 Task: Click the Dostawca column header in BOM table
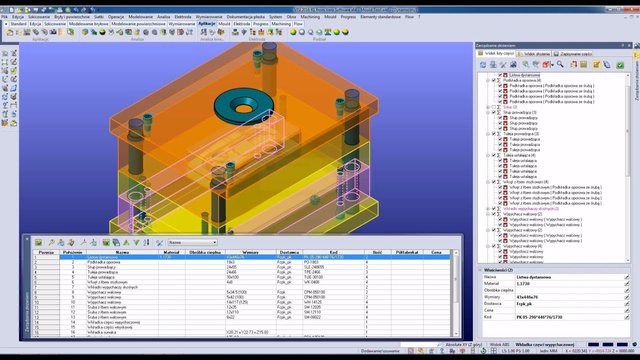pos(289,253)
